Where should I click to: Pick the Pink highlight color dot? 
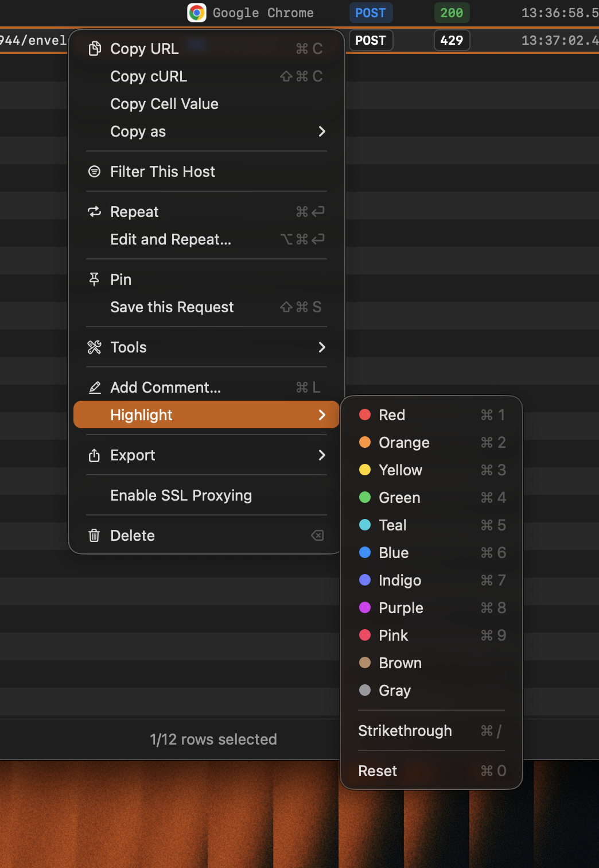pyautogui.click(x=365, y=635)
